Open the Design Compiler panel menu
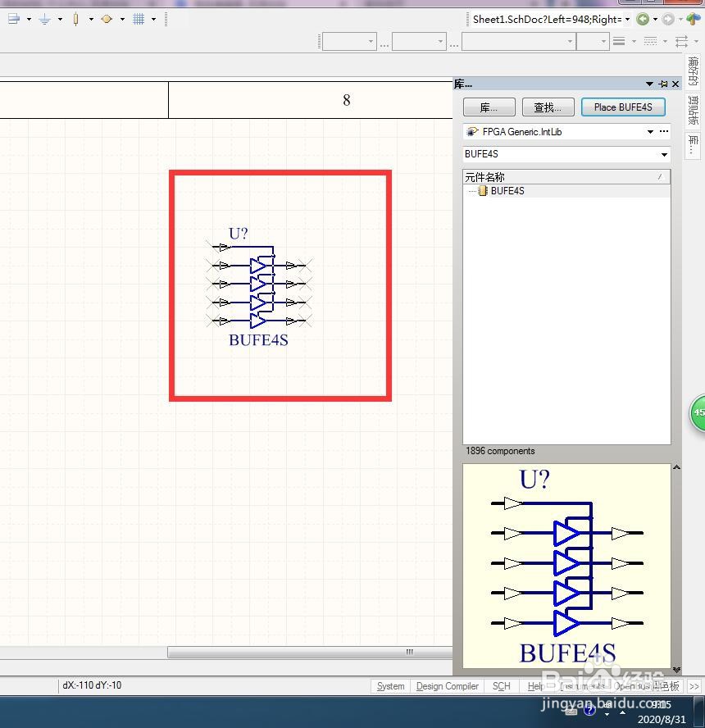The height and width of the screenshot is (728, 705). click(x=447, y=685)
